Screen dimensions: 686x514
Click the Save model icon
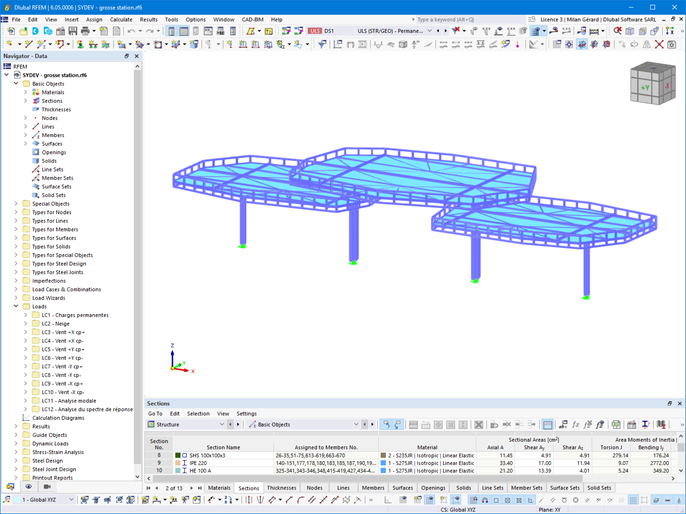click(73, 31)
